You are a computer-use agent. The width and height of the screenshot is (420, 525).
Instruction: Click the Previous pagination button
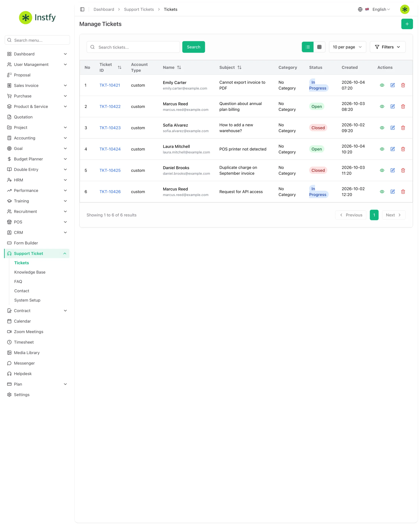pyautogui.click(x=350, y=215)
